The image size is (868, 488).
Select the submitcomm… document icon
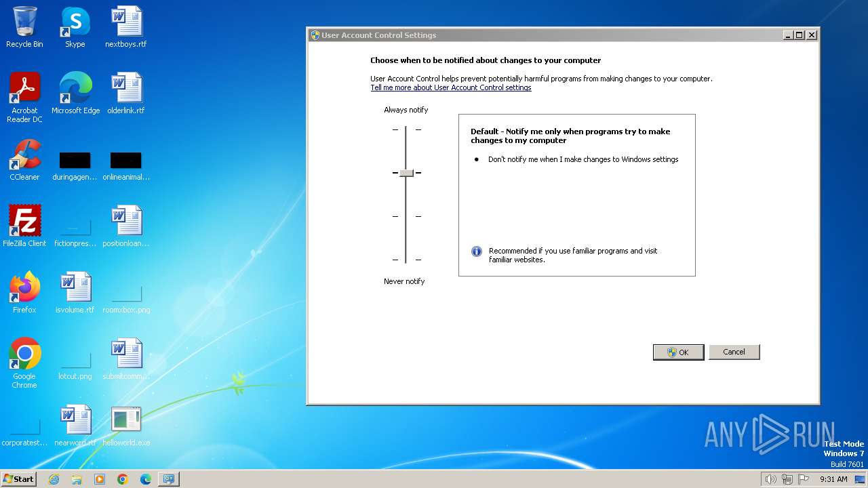pos(126,359)
